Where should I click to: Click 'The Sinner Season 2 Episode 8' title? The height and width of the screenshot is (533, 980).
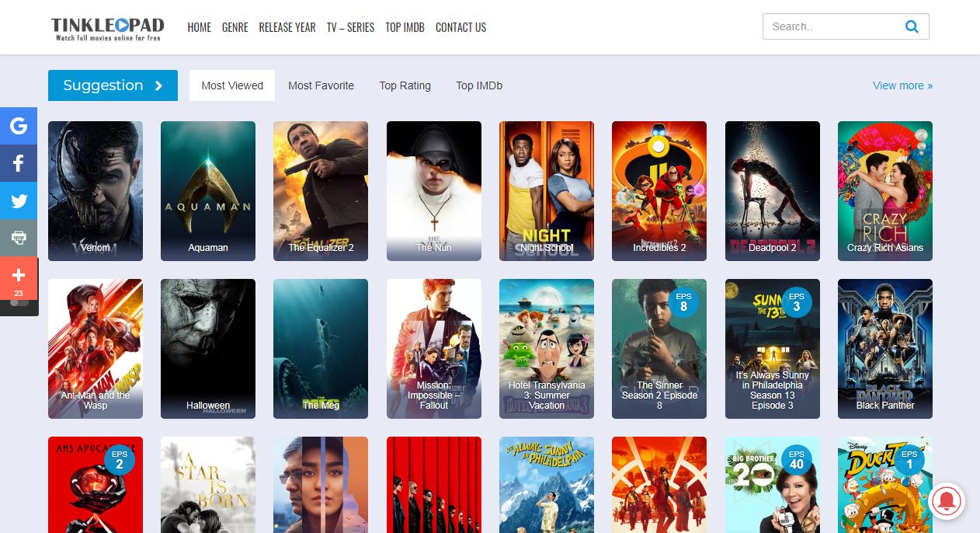659,395
